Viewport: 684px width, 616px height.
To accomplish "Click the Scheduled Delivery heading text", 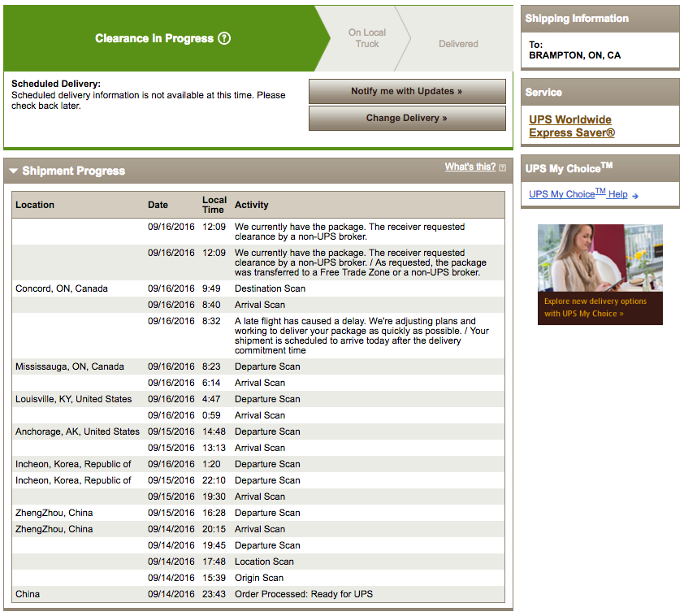I will coord(56,84).
